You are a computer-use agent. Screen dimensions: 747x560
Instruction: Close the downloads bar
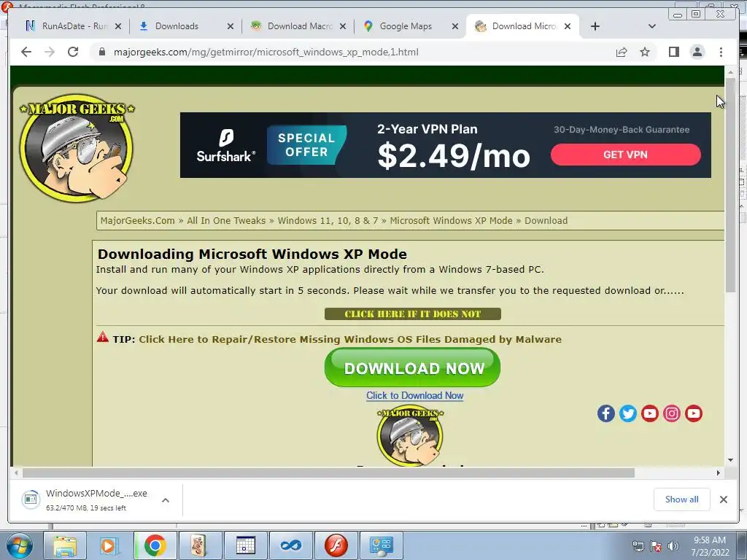[724, 499]
